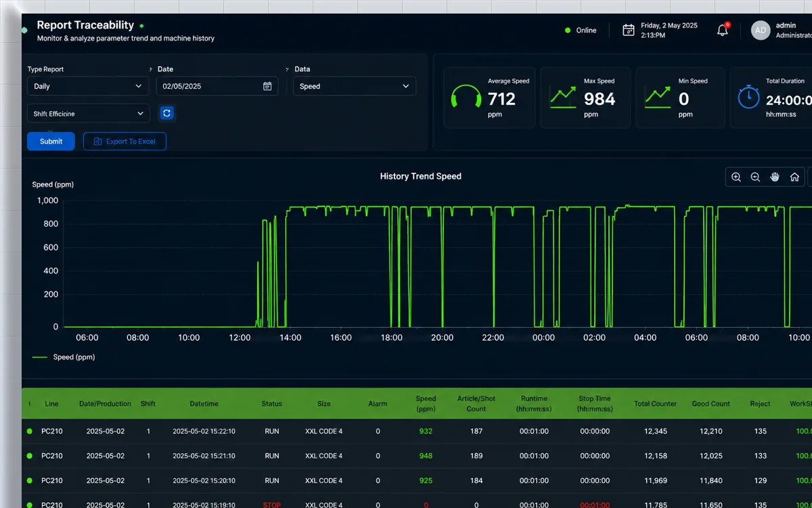This screenshot has width=812, height=508.
Task: Click the green status dot of the 15:20:10 row
Action: tap(29, 480)
